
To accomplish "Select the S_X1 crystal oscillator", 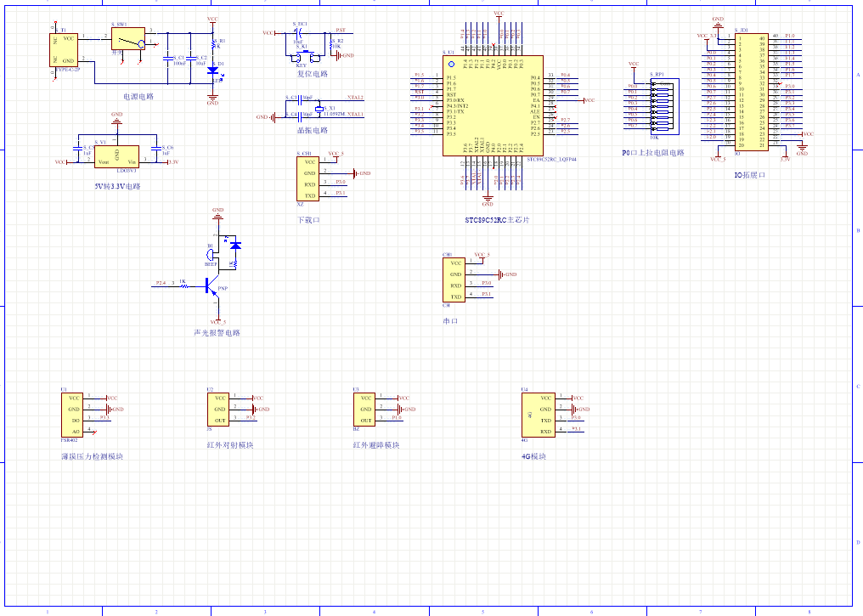I will (x=319, y=109).
